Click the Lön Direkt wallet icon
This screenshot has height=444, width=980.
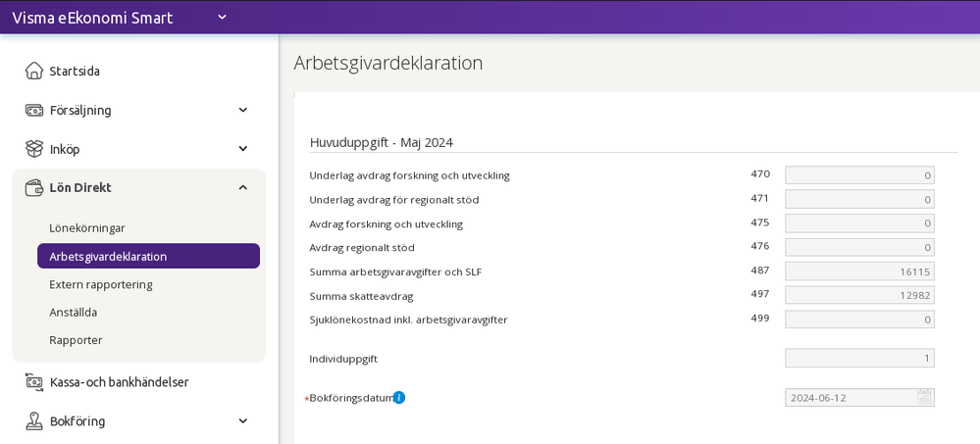point(33,187)
